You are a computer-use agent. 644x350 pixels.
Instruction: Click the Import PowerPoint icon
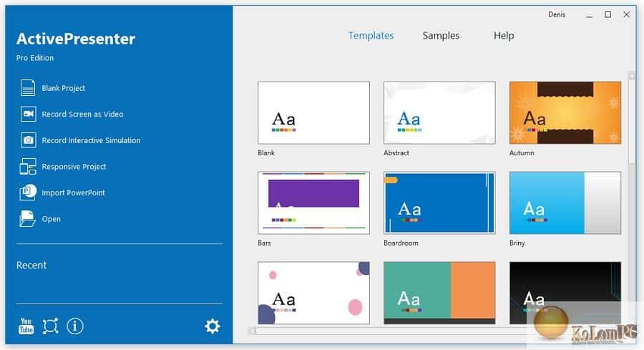[28, 193]
